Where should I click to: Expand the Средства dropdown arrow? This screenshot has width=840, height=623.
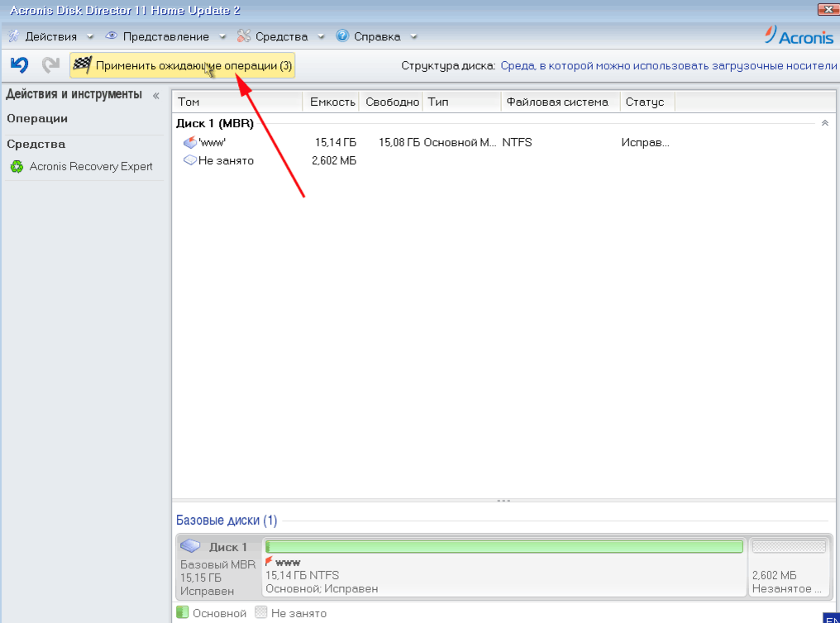point(321,37)
